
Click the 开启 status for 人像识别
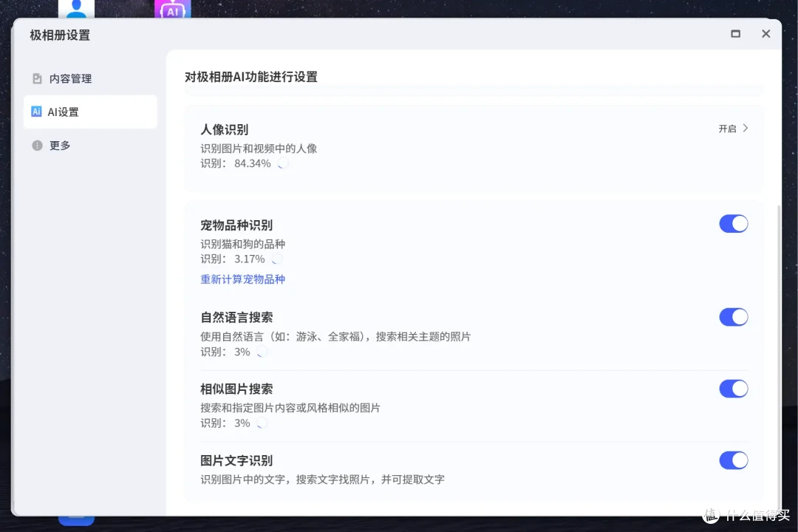tap(727, 129)
